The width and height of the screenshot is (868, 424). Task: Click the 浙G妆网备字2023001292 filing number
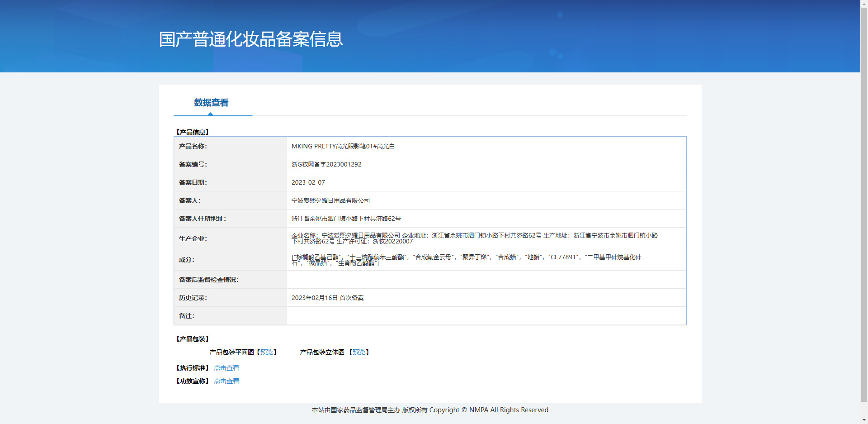pyautogui.click(x=326, y=164)
